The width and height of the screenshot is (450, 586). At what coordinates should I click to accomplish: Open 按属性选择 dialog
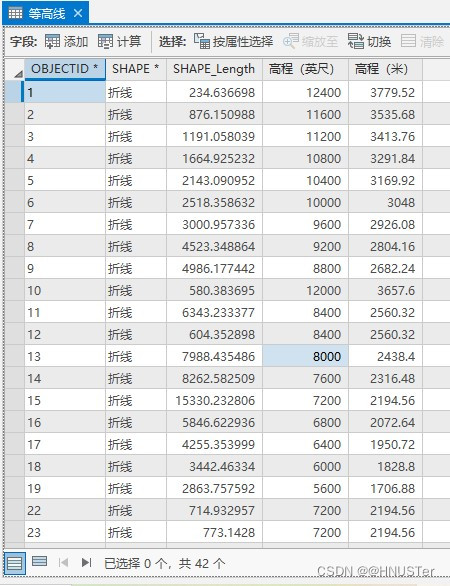234,41
